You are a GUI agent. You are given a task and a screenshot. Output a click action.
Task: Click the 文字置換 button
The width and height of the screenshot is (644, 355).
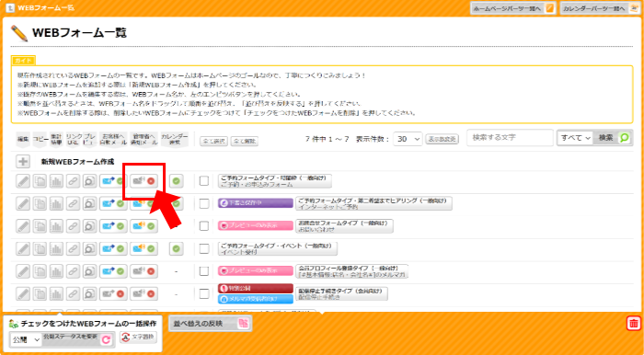point(138,338)
